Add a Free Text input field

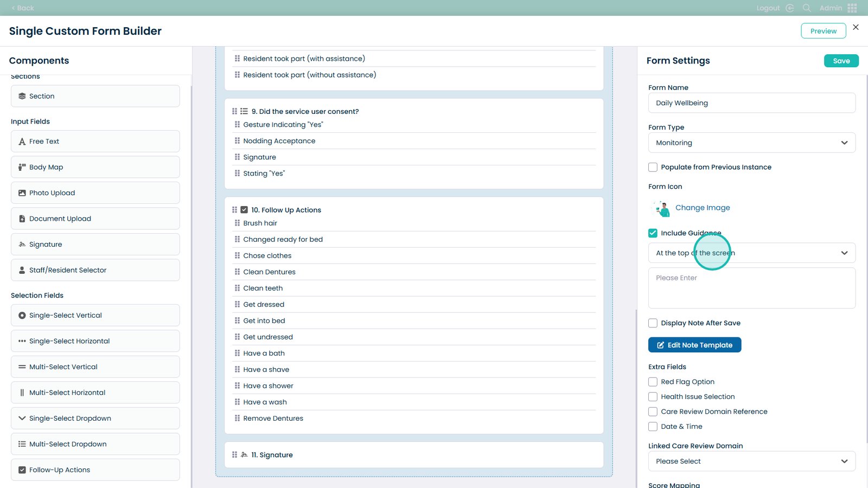tap(95, 142)
